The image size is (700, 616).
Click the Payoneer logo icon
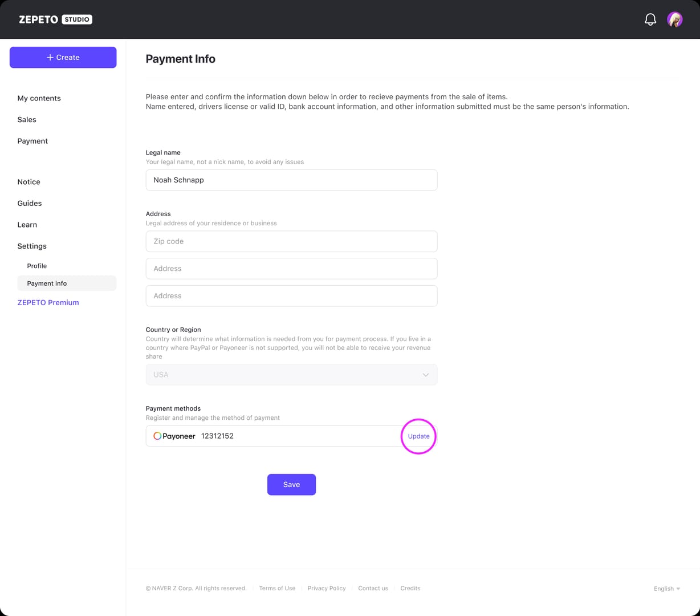(x=158, y=436)
